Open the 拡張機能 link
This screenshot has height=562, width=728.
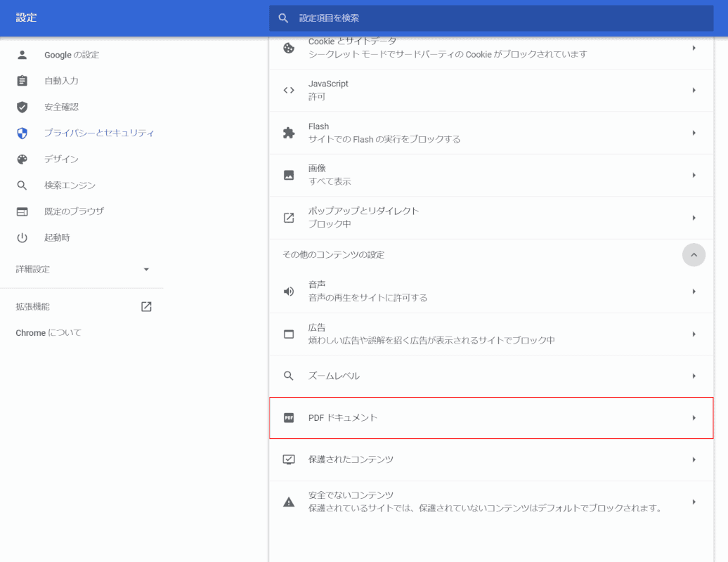click(32, 306)
